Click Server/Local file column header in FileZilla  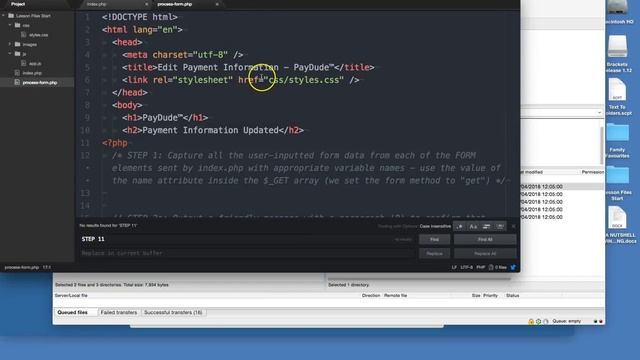(71, 295)
